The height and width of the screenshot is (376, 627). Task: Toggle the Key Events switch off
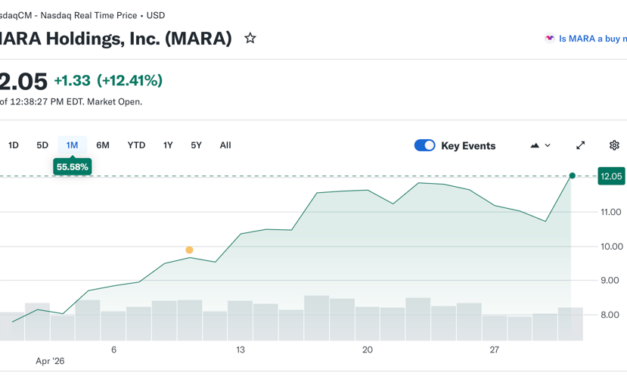tap(424, 145)
